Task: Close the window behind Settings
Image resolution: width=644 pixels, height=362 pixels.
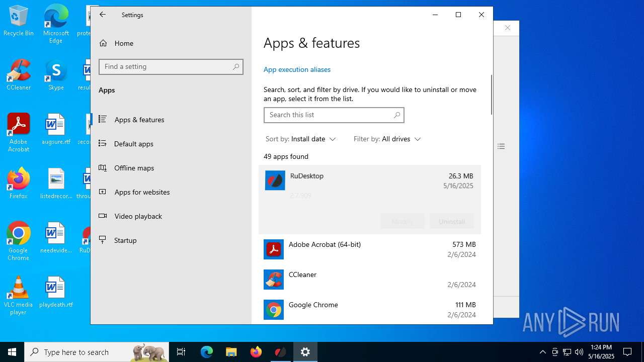Action: [x=508, y=28]
